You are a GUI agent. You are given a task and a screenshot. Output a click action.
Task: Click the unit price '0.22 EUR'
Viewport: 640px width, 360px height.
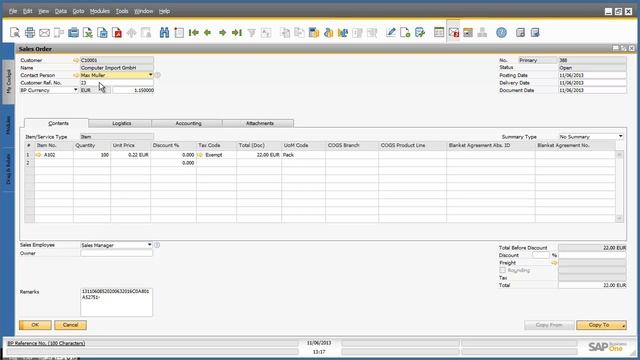point(131,155)
